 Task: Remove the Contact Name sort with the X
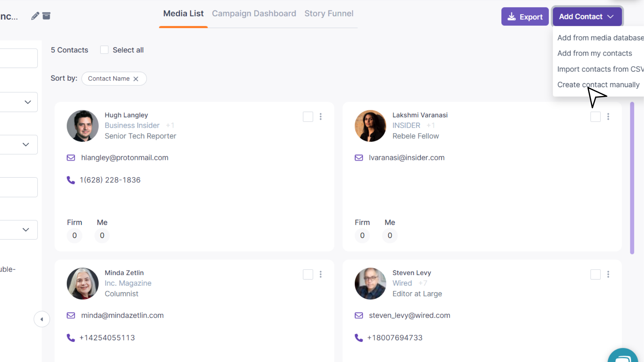[136, 79]
